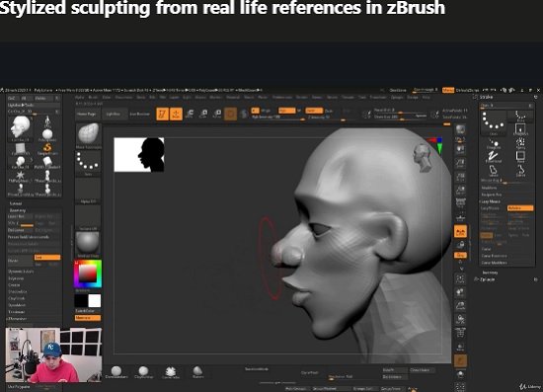Toggle the orange Divide option in Geometry
The height and width of the screenshot is (392, 543).
click(x=47, y=257)
